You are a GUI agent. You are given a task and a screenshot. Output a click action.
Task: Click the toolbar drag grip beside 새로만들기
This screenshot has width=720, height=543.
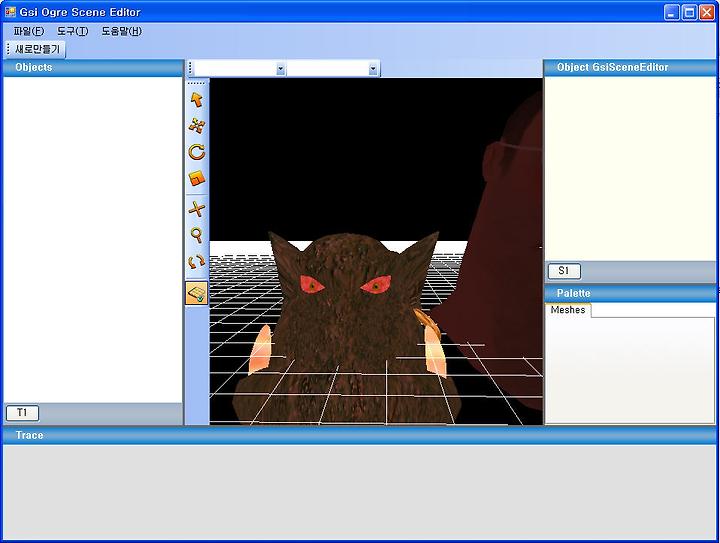click(x=8, y=49)
